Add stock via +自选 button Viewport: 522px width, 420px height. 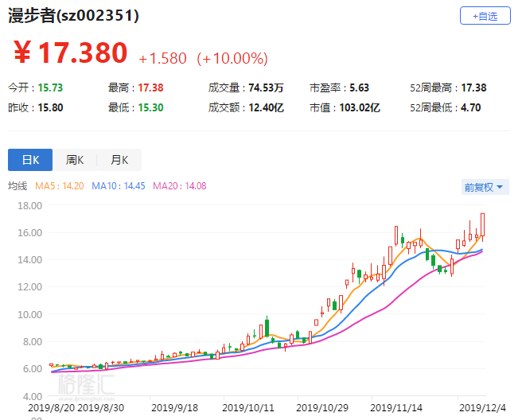point(485,16)
